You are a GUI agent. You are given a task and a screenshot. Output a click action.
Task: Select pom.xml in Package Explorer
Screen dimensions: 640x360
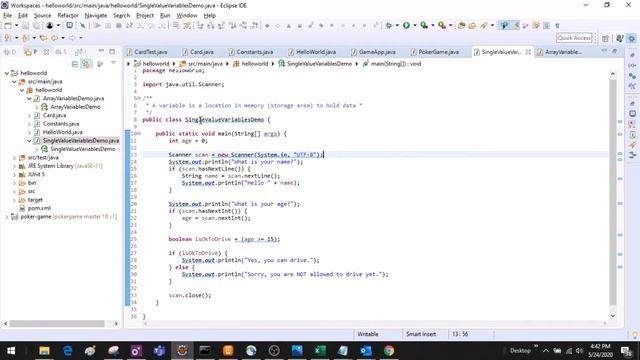(x=39, y=208)
